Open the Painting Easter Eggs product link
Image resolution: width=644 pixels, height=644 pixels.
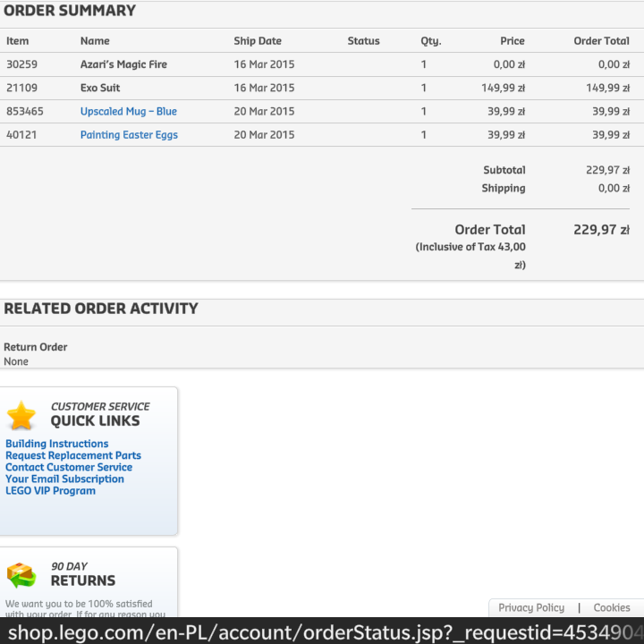click(129, 135)
